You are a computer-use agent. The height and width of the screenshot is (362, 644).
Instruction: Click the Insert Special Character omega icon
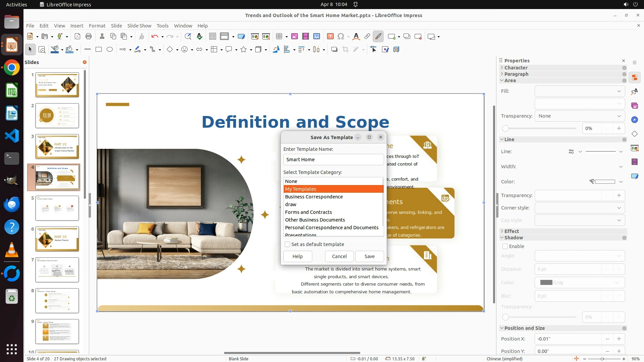pyautogui.click(x=340, y=37)
